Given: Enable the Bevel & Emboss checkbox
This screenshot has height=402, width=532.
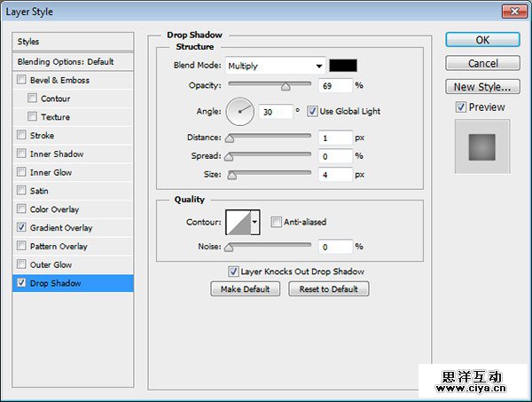Looking at the screenshot, I should [21, 80].
